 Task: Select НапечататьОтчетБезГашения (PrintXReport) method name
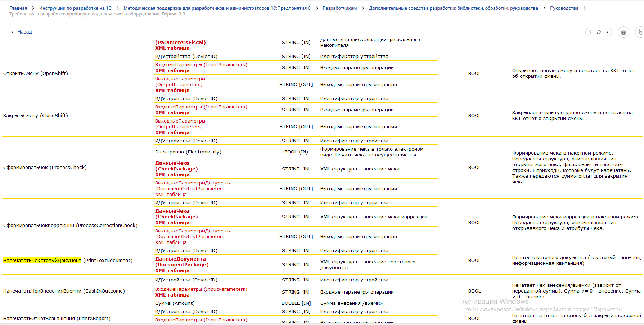[x=57, y=319]
